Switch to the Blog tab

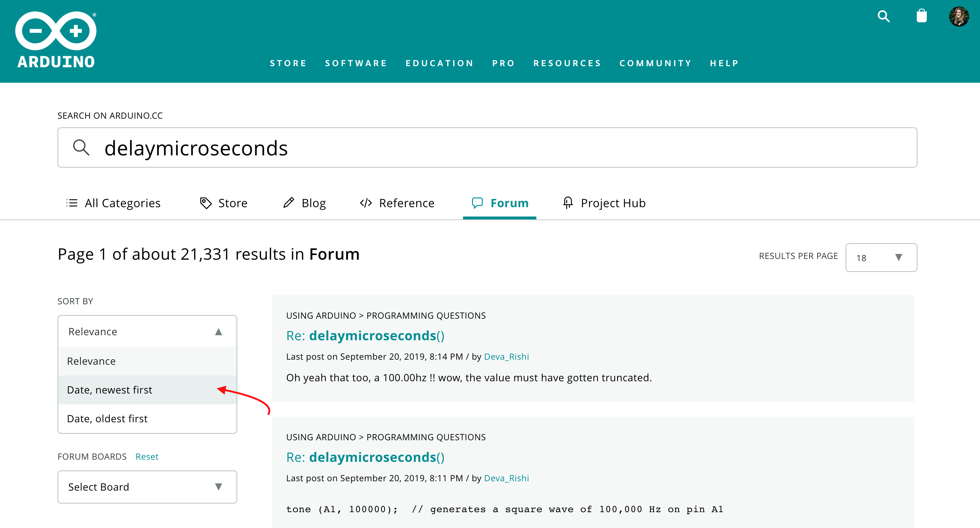[x=304, y=203]
